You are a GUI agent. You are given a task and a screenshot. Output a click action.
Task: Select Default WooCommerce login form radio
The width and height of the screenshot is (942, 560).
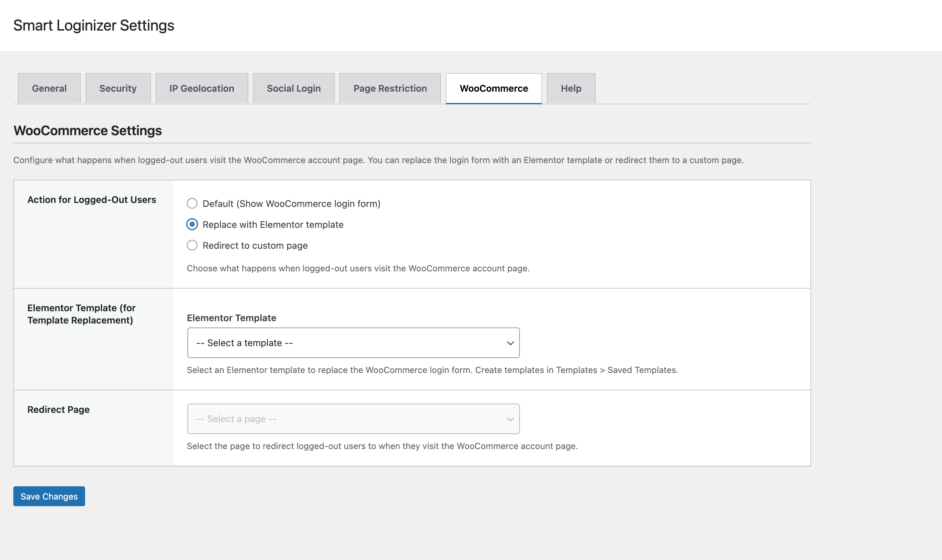(x=192, y=204)
